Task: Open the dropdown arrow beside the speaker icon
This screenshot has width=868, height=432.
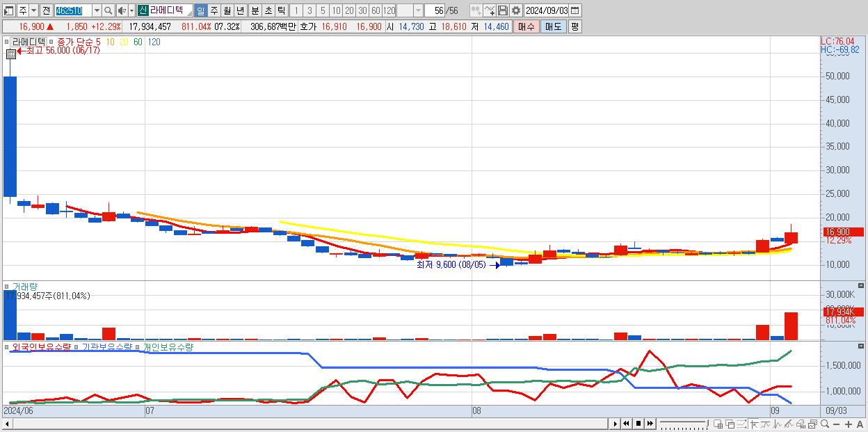Action: click(131, 10)
